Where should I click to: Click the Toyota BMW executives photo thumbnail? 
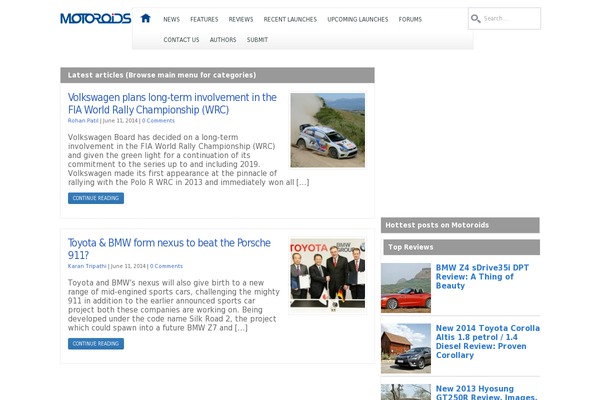click(328, 276)
